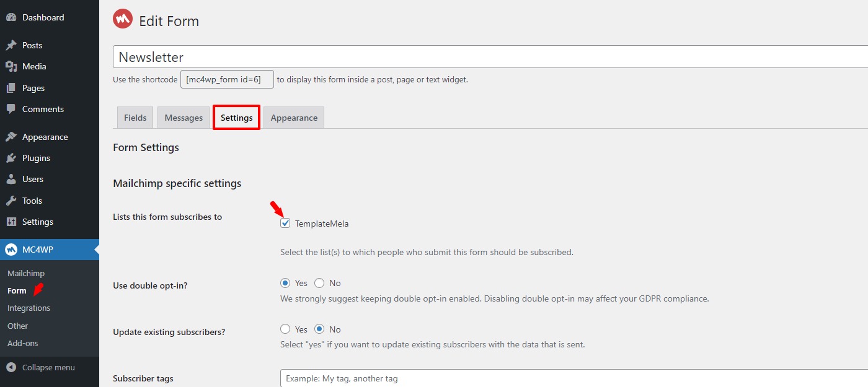The image size is (868, 387).
Task: Click the Update existing subscribers? label
Action: point(169,332)
